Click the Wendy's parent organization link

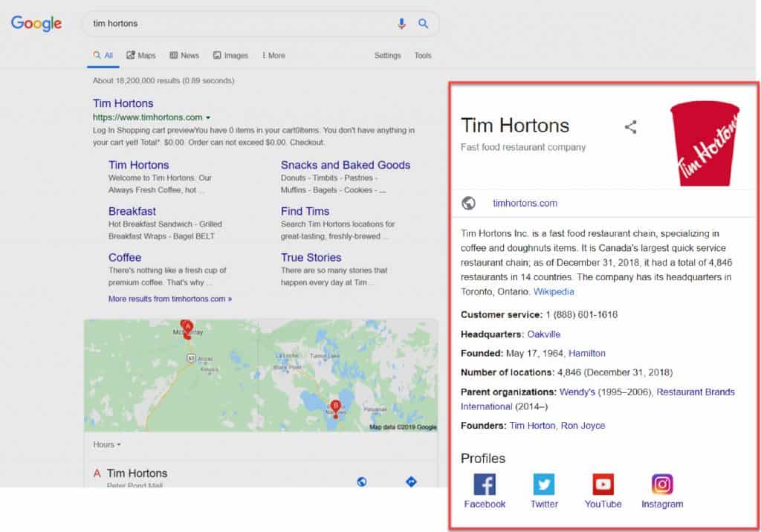(577, 392)
